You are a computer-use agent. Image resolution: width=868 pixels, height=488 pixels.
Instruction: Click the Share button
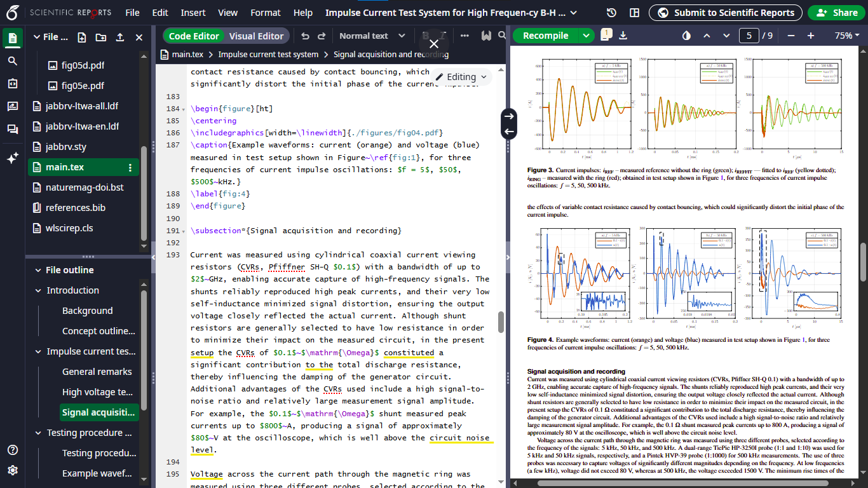[x=836, y=13]
